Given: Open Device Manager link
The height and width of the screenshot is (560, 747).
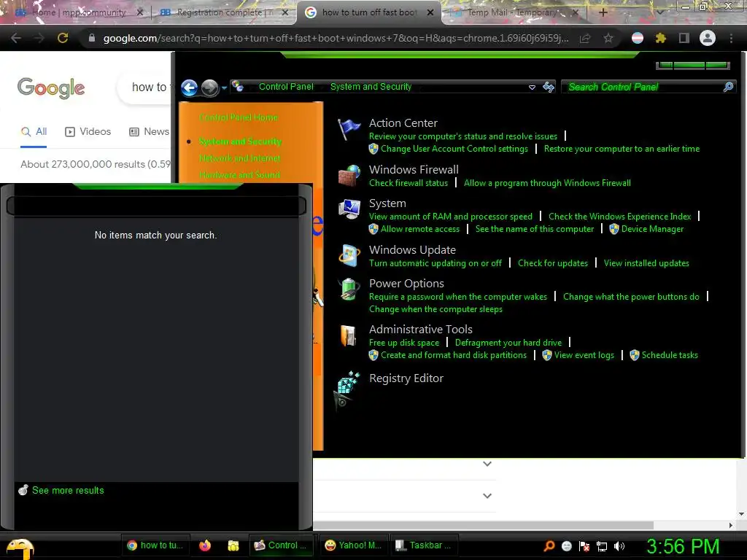Looking at the screenshot, I should click(x=652, y=229).
